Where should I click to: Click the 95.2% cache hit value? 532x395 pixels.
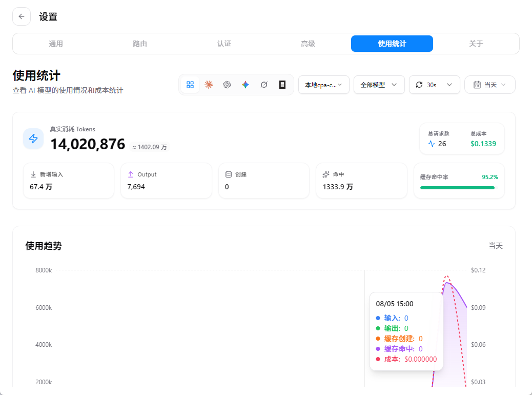point(490,177)
